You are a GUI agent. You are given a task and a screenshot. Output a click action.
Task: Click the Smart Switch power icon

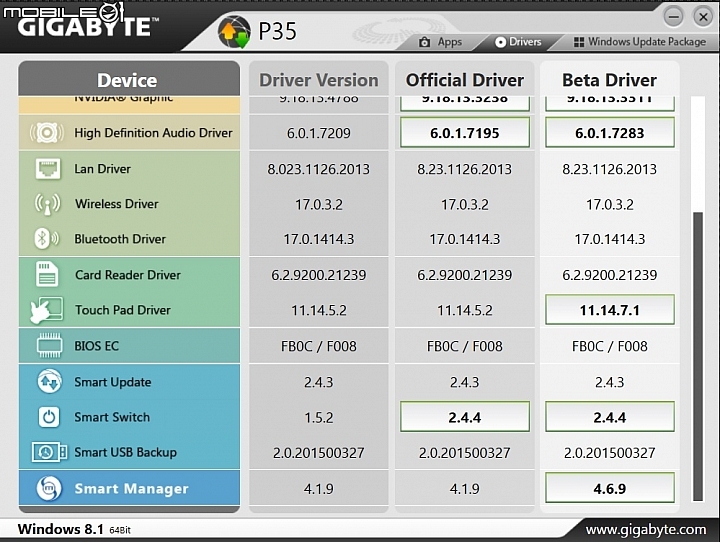[49, 417]
